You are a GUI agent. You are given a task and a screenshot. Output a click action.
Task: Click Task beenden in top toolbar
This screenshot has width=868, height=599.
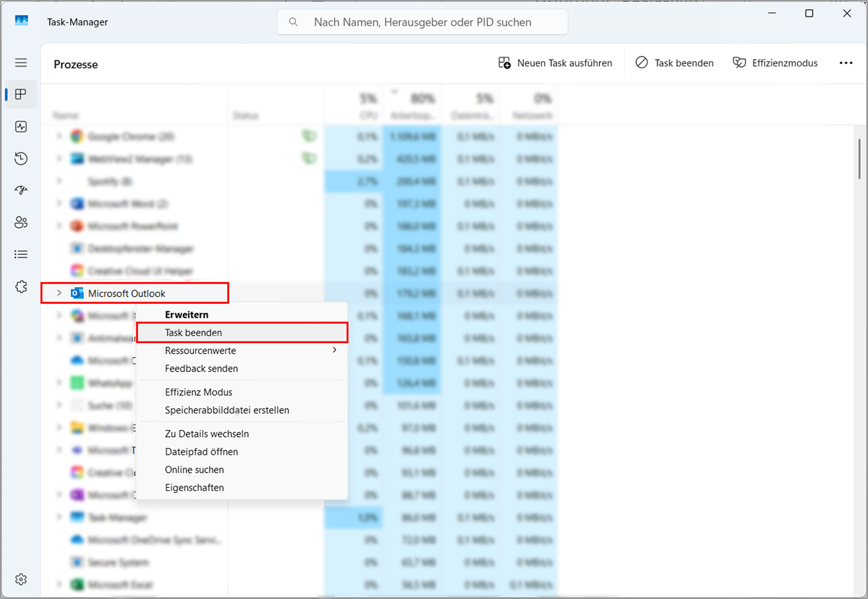point(674,63)
